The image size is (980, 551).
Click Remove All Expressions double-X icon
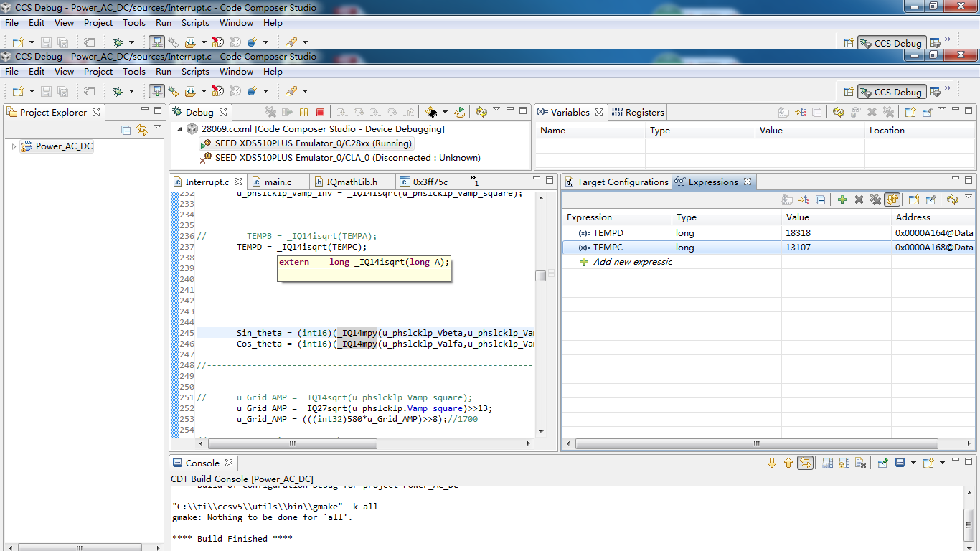pos(875,200)
